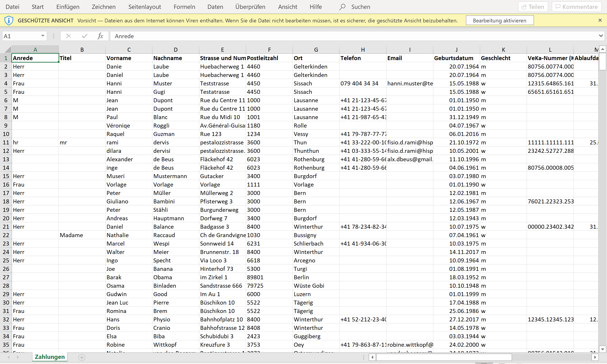
Task: Select row 22 header
Action: [6, 235]
